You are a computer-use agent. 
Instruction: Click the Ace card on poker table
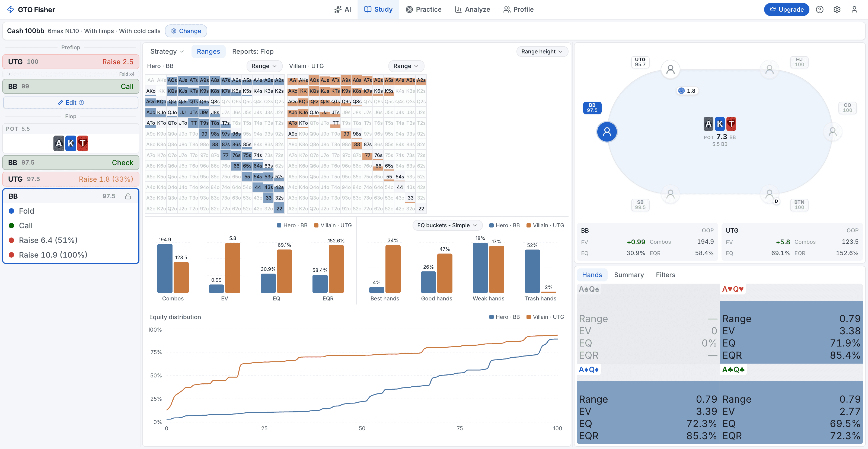click(x=708, y=124)
